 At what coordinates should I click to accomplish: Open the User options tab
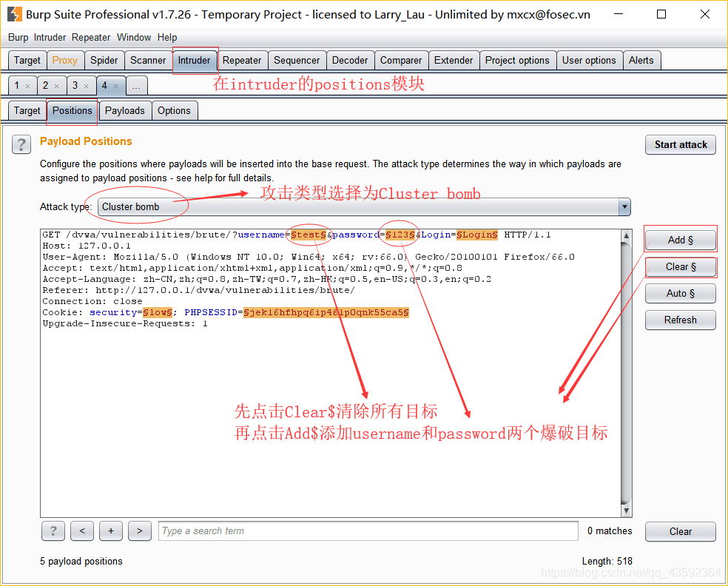(x=589, y=61)
